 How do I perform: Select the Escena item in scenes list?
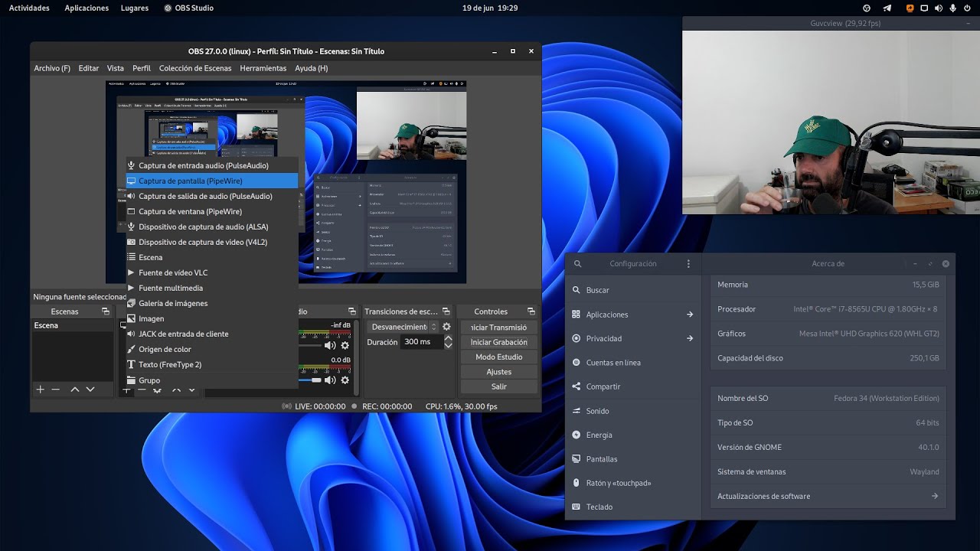pos(72,325)
